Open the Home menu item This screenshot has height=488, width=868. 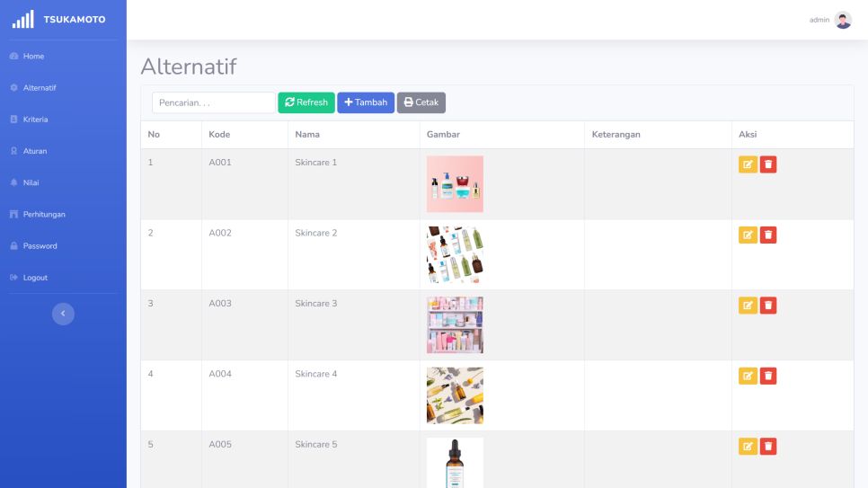[33, 57]
